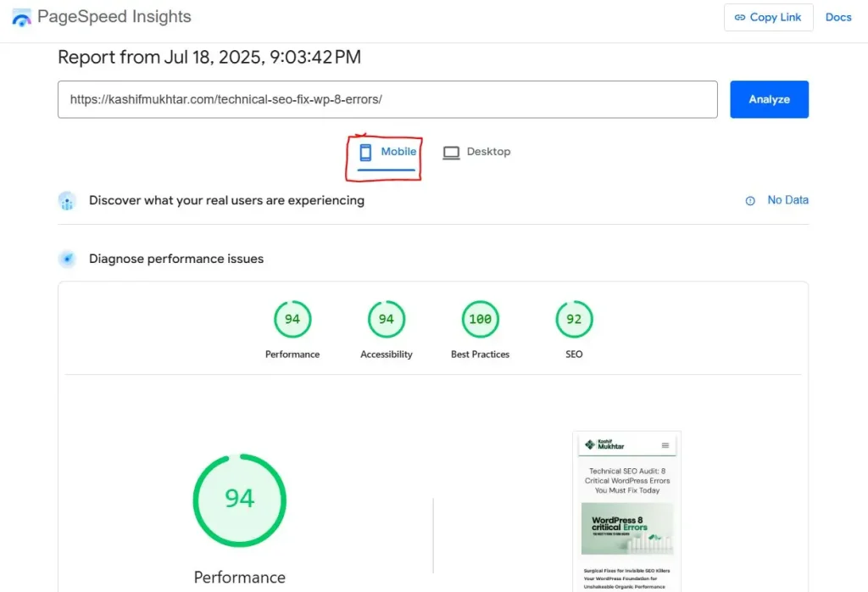
Task: Click Kashif Mukhtar logo in preview
Action: [604, 444]
